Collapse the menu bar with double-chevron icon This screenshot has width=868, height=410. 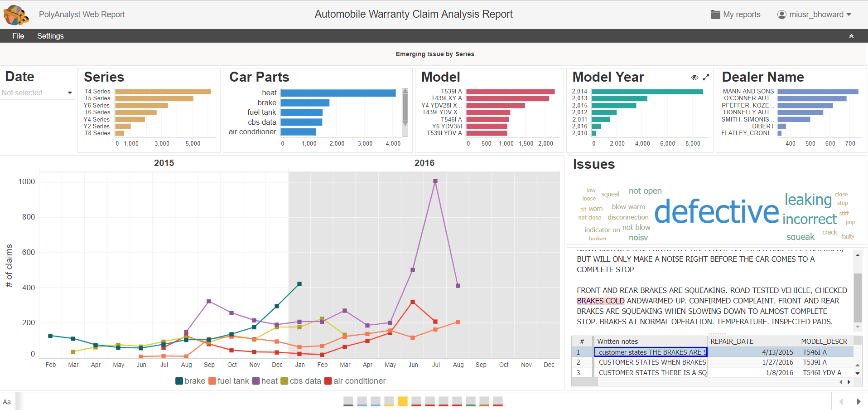[x=851, y=36]
